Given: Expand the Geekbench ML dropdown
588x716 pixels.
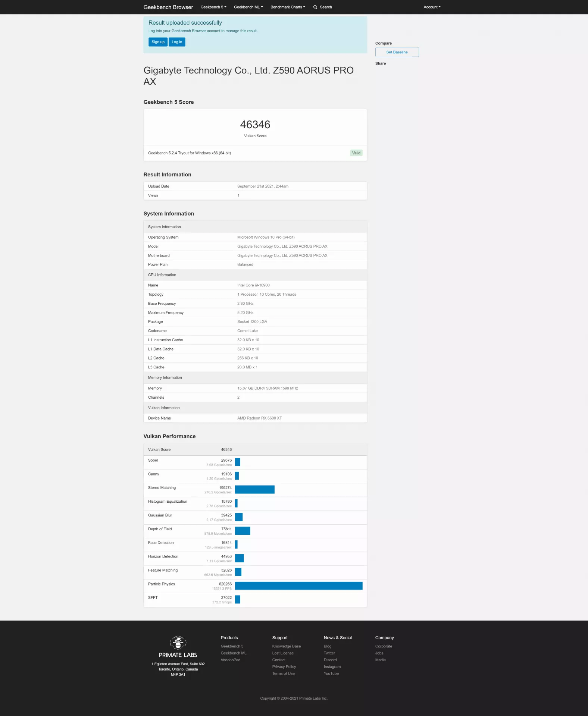Looking at the screenshot, I should 248,7.
